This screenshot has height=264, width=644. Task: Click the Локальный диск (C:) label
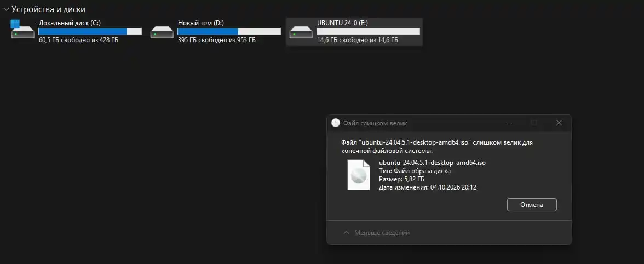(x=70, y=23)
